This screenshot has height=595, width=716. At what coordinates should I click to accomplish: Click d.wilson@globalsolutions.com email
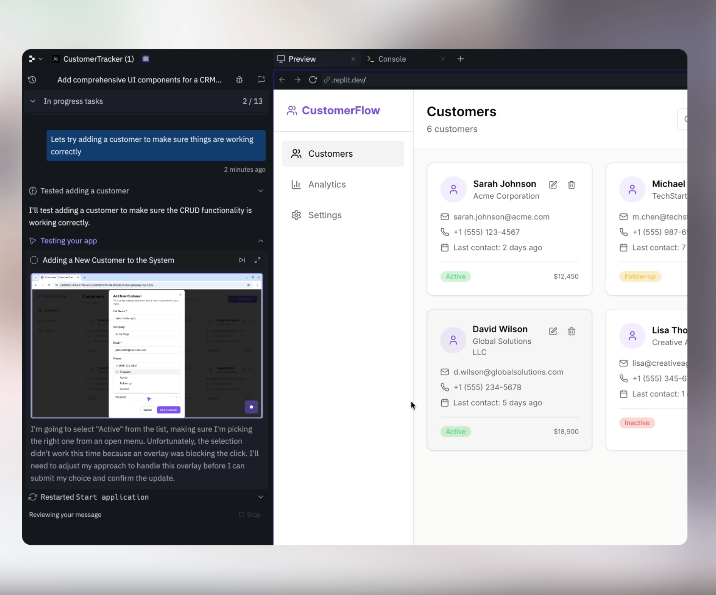[508, 372]
